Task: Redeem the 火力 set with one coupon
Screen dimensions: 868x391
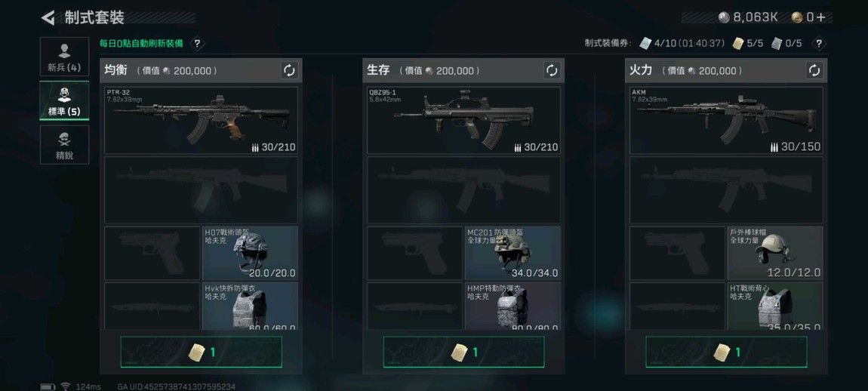Action: (x=726, y=352)
